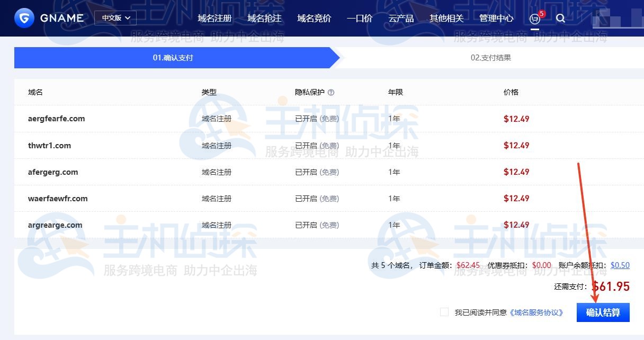The image size is (644, 340).
Task: Click the aergfearfe.com domain name
Action: [56, 119]
